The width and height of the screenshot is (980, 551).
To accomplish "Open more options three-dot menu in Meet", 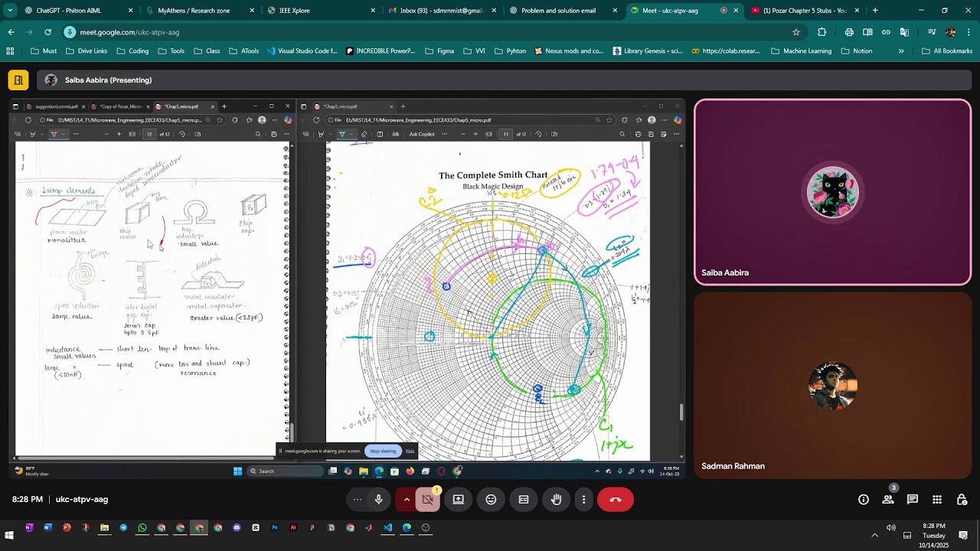I will click(x=583, y=500).
